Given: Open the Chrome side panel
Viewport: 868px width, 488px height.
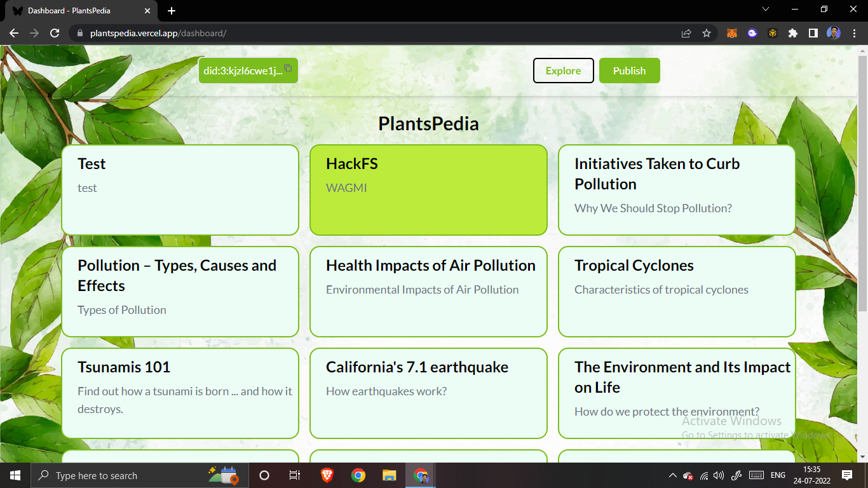Looking at the screenshot, I should pyautogui.click(x=814, y=33).
